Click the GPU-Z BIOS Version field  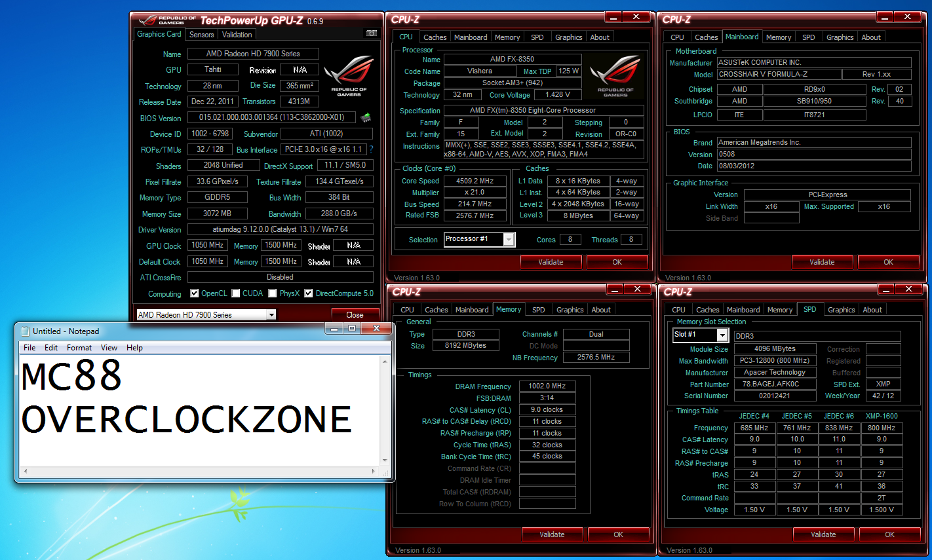pos(271,117)
